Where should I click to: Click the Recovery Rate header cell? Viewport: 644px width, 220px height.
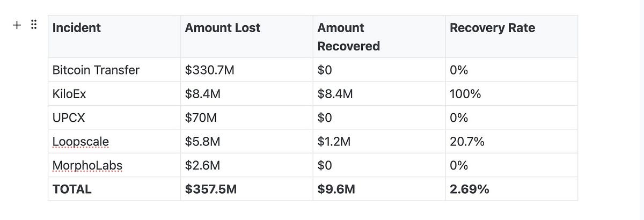(x=511, y=36)
